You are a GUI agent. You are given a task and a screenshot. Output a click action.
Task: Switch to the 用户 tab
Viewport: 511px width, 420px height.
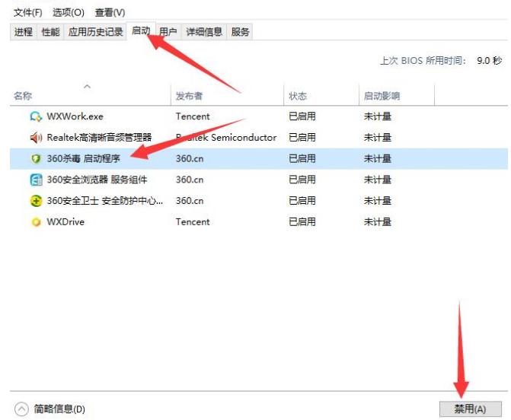pyautogui.click(x=168, y=32)
